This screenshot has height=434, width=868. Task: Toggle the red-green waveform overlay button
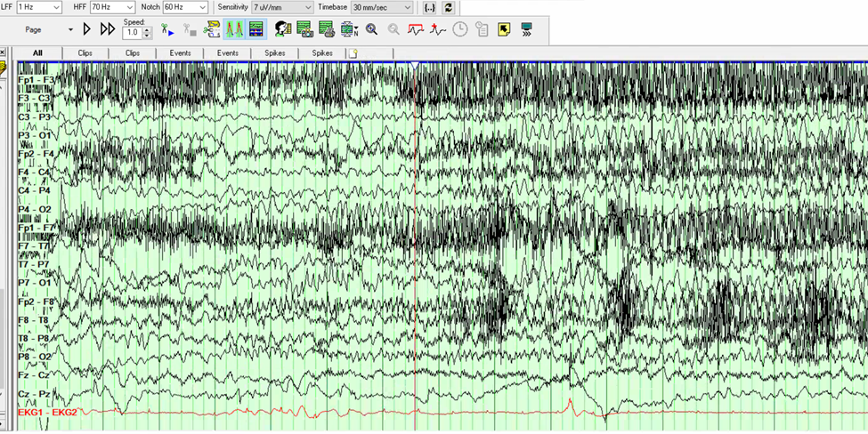coord(234,29)
